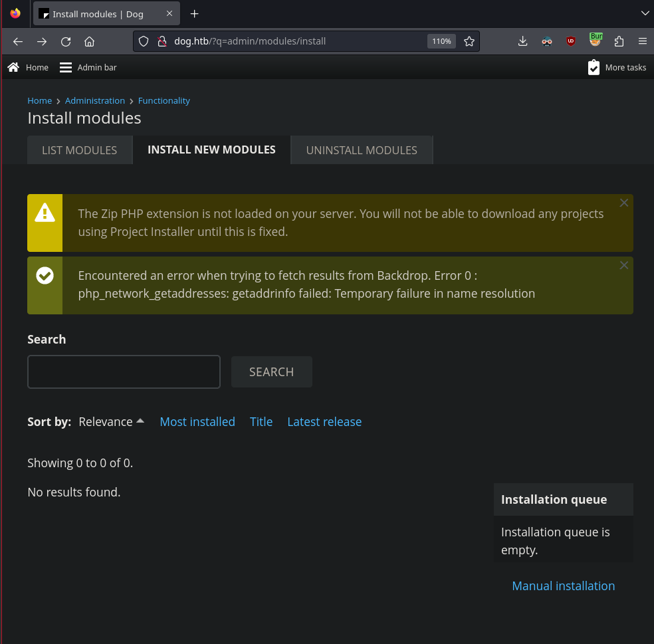654x644 pixels.
Task: Open the list-all-tabs chevron
Action: click(645, 13)
